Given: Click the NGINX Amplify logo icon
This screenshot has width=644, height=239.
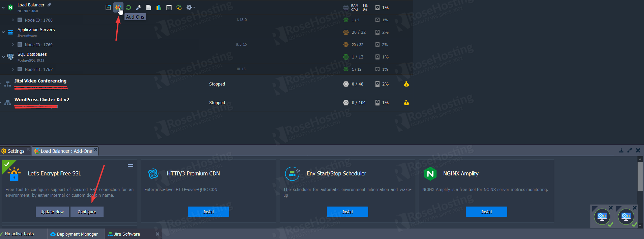Looking at the screenshot, I should coord(430,174).
